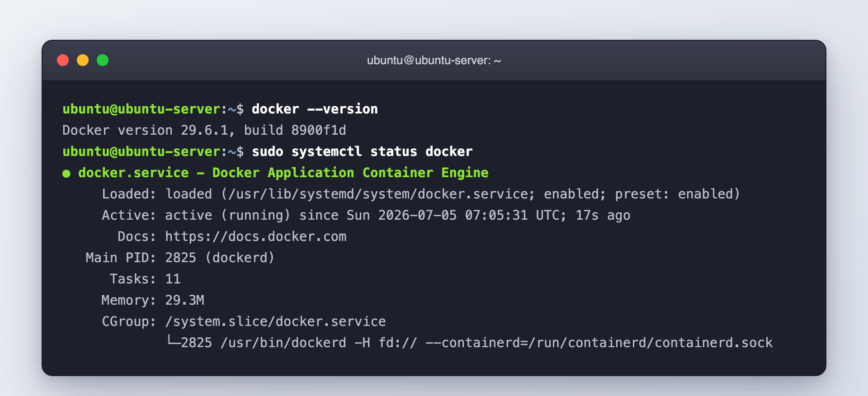Viewport: 868px width, 396px height.
Task: Click the yellow minimize window button
Action: (x=83, y=60)
